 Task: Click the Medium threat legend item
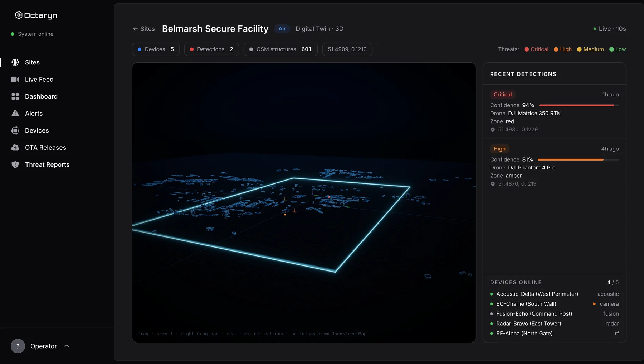590,49
